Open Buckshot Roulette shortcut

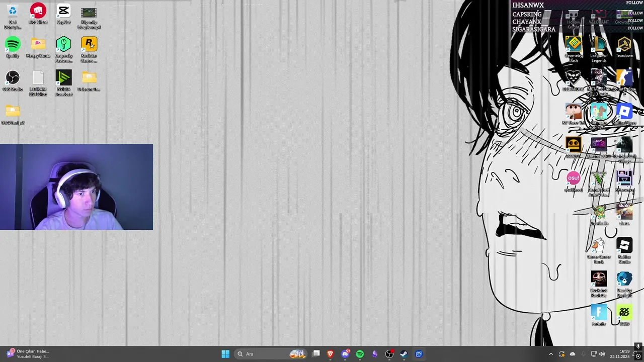(599, 285)
